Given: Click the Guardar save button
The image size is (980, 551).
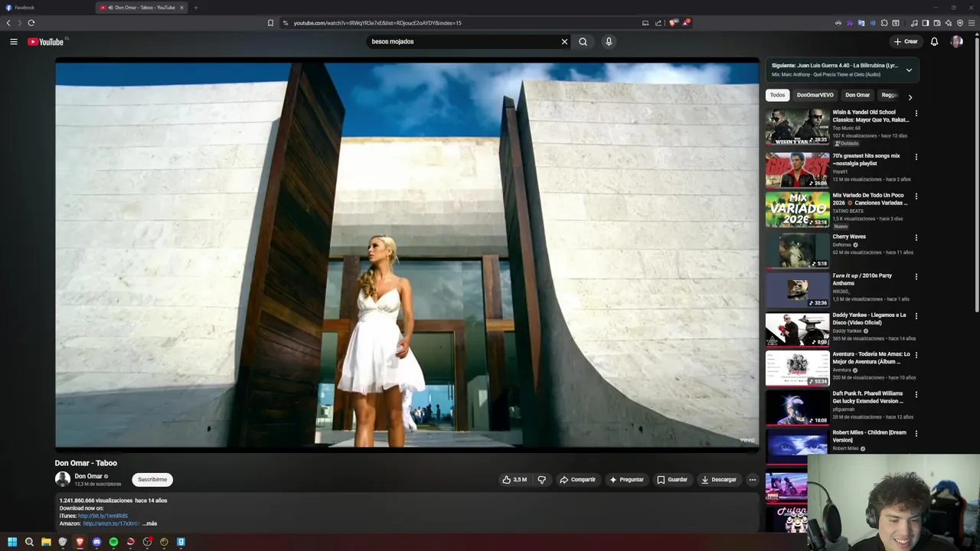Looking at the screenshot, I should click(672, 480).
